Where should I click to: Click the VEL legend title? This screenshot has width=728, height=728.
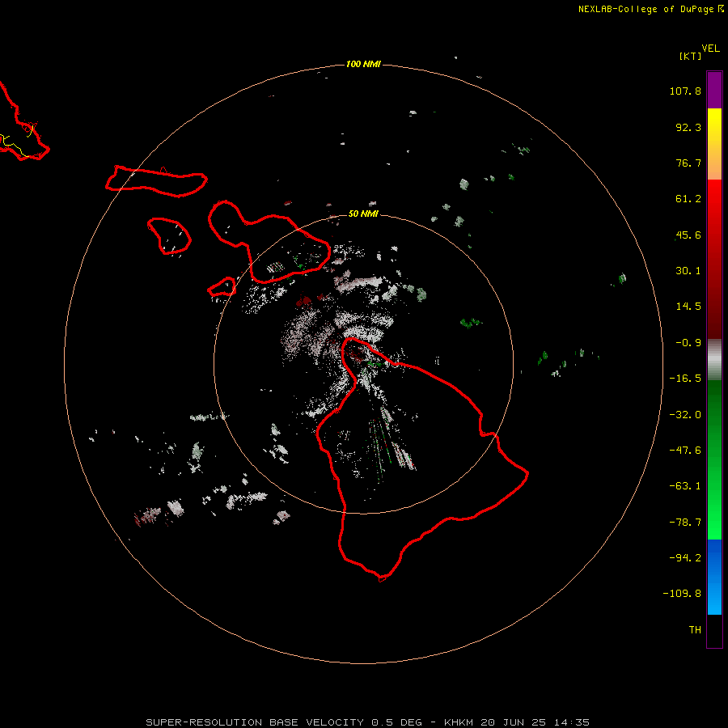pos(710,49)
